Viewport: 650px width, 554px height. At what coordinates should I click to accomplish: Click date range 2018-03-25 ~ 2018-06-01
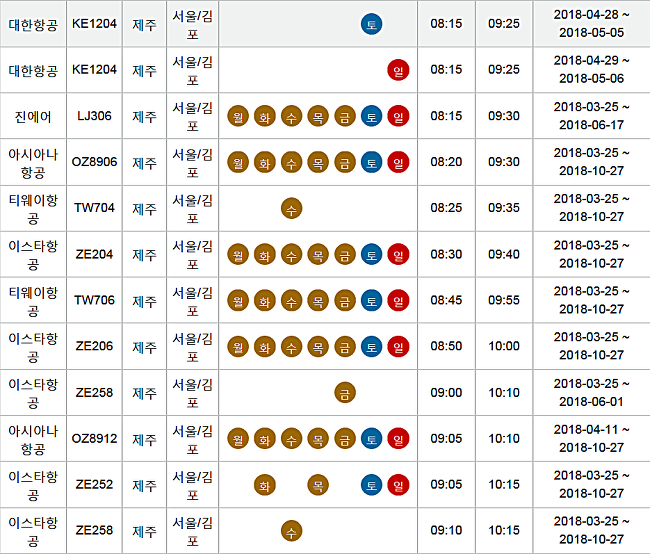click(x=592, y=392)
